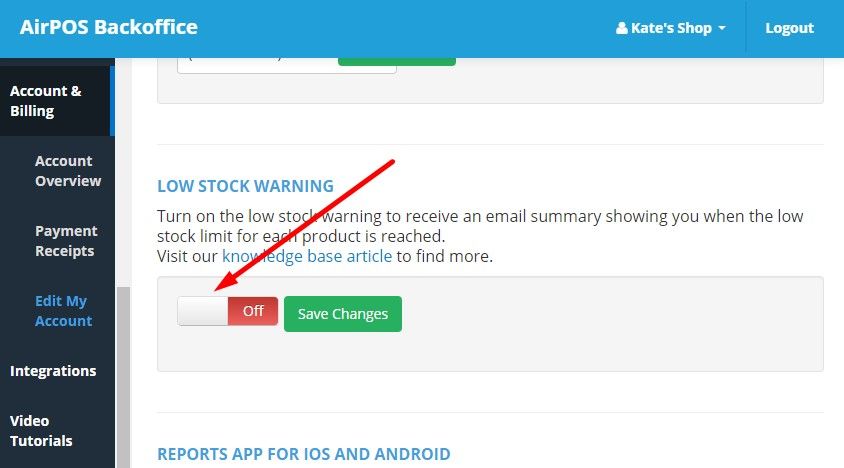
Task: Click the partially hidden green button at top
Action: coord(397,62)
